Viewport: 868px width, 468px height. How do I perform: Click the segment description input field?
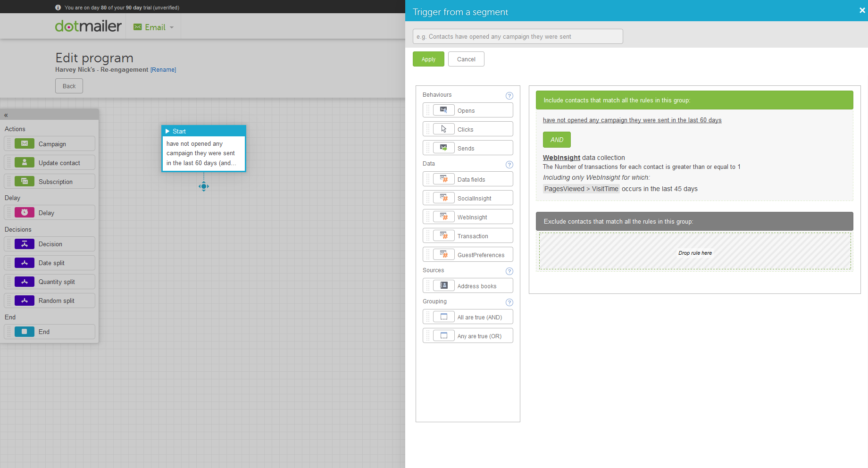tap(517, 36)
